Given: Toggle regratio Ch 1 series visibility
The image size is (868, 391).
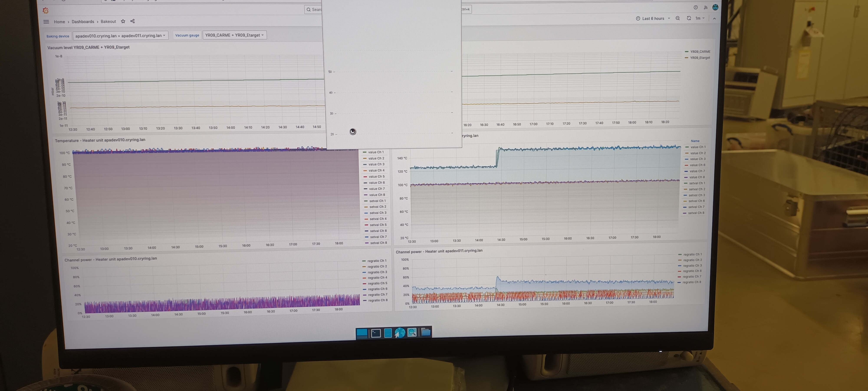Looking at the screenshot, I should (377, 261).
